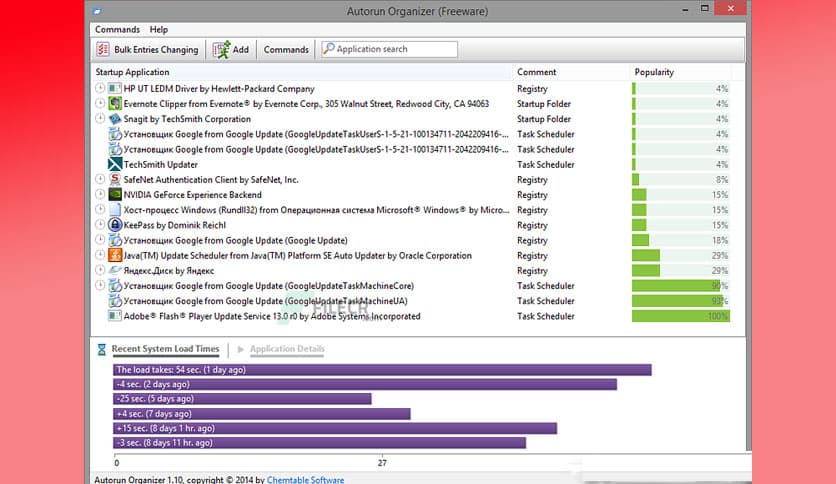Image resolution: width=836 pixels, height=484 pixels.
Task: Click the Application search input field
Action: pos(389,49)
